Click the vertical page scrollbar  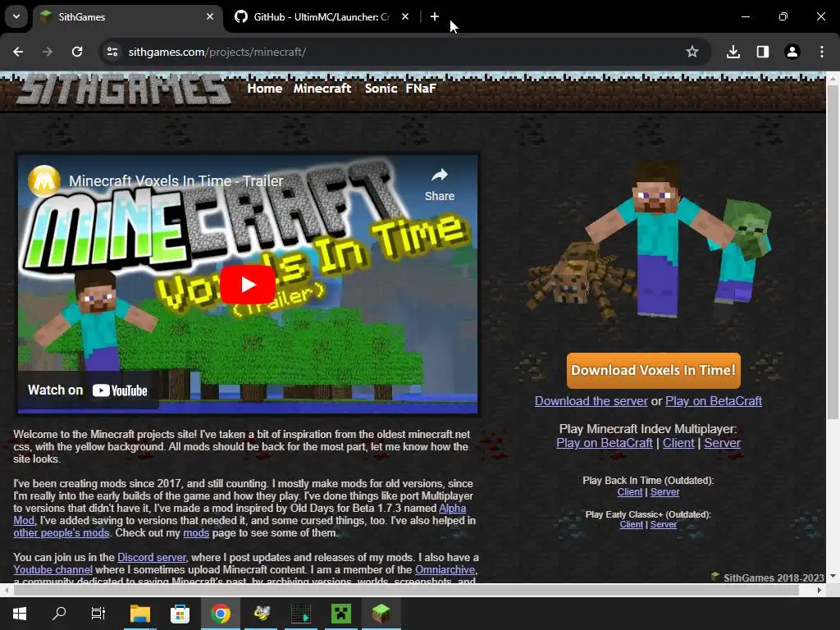(x=833, y=252)
